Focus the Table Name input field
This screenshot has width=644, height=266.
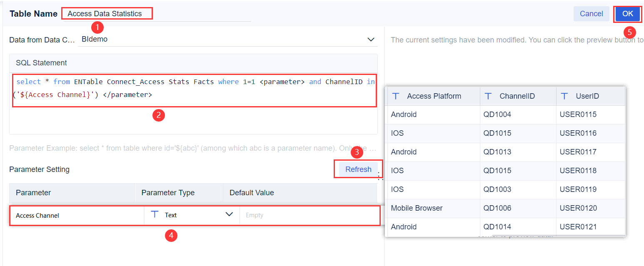pos(157,14)
